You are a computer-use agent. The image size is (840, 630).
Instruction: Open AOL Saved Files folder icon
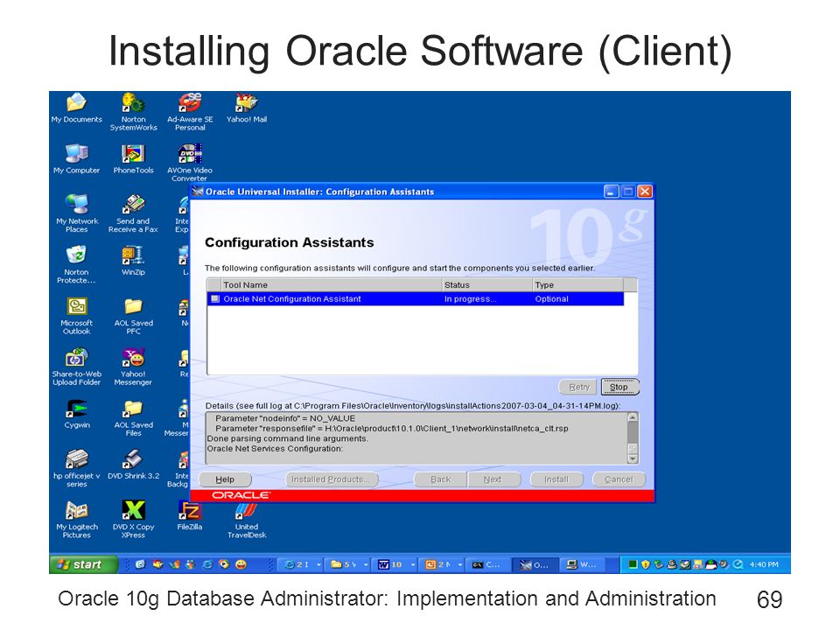coord(133,417)
